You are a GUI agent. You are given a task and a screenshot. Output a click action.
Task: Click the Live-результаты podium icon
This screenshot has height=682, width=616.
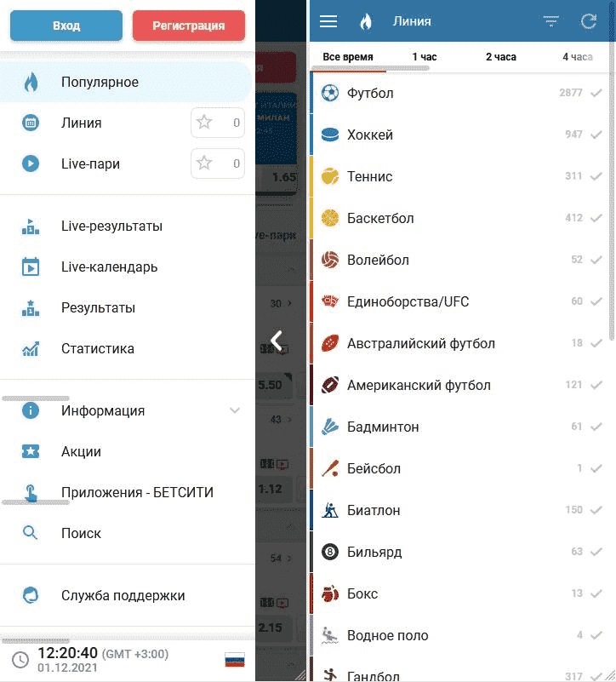[31, 226]
